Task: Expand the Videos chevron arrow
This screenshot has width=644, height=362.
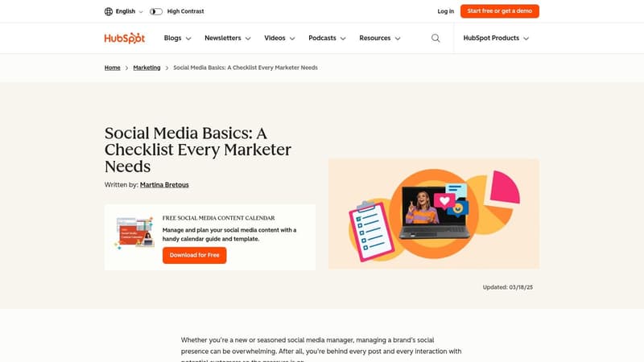Action: pos(292,39)
